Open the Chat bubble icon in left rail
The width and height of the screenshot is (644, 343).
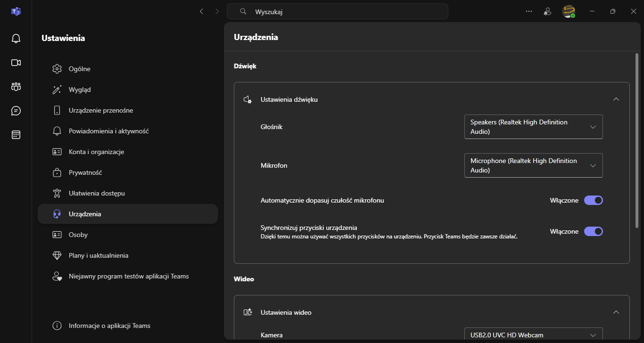coord(16,111)
